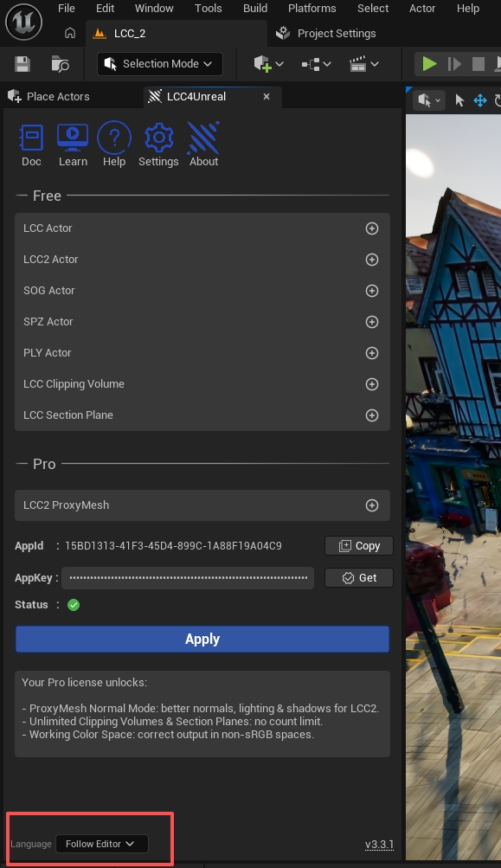Switch to the Place Actors tab
501x868 pixels.
point(48,96)
